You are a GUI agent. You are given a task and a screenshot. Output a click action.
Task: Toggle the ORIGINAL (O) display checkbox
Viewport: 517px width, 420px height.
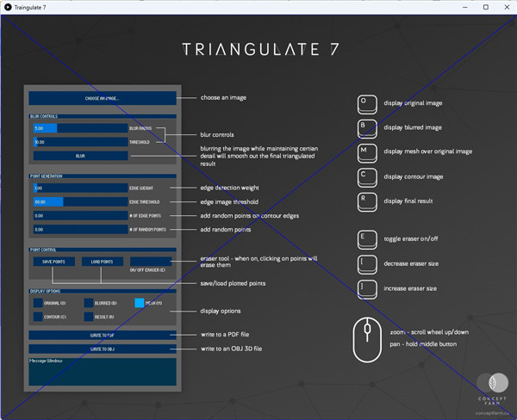38,303
